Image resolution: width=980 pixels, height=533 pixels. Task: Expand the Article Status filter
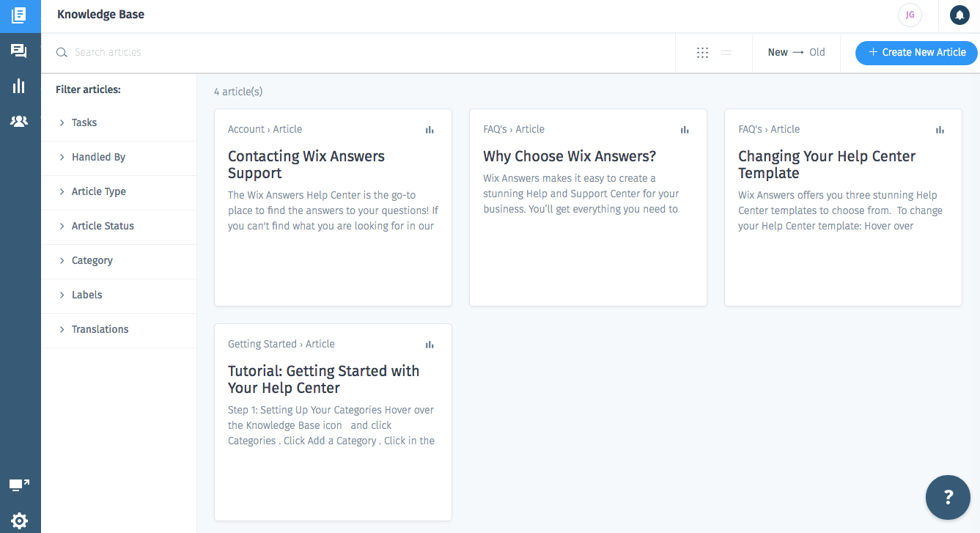point(119,226)
